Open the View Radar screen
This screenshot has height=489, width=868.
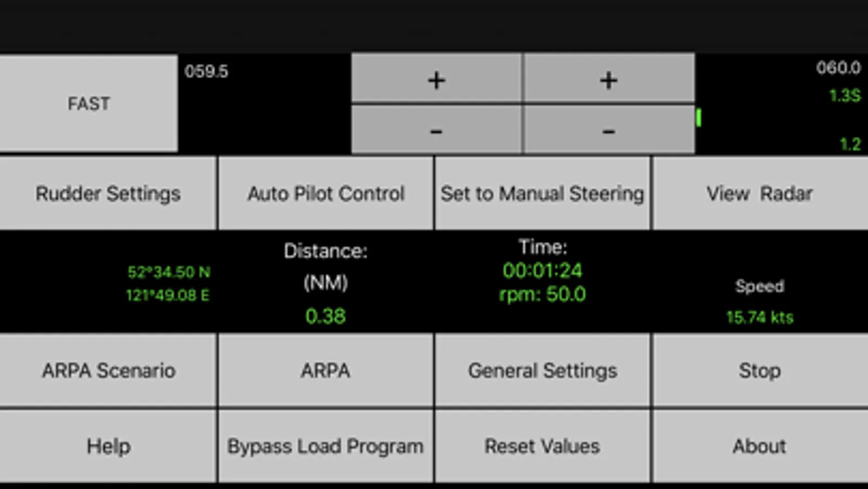coord(760,193)
